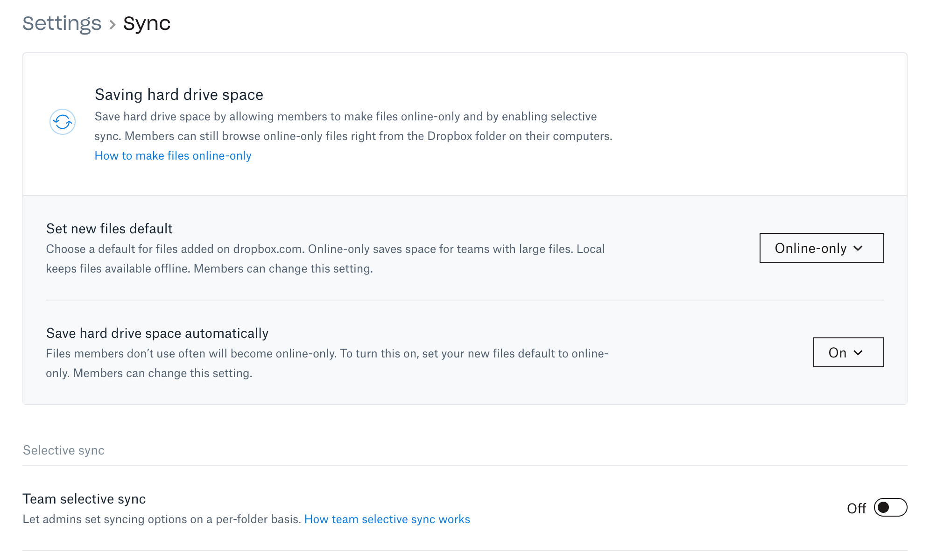This screenshot has width=930, height=560.
Task: Go back to Settings via breadcrumb
Action: pyautogui.click(x=62, y=23)
